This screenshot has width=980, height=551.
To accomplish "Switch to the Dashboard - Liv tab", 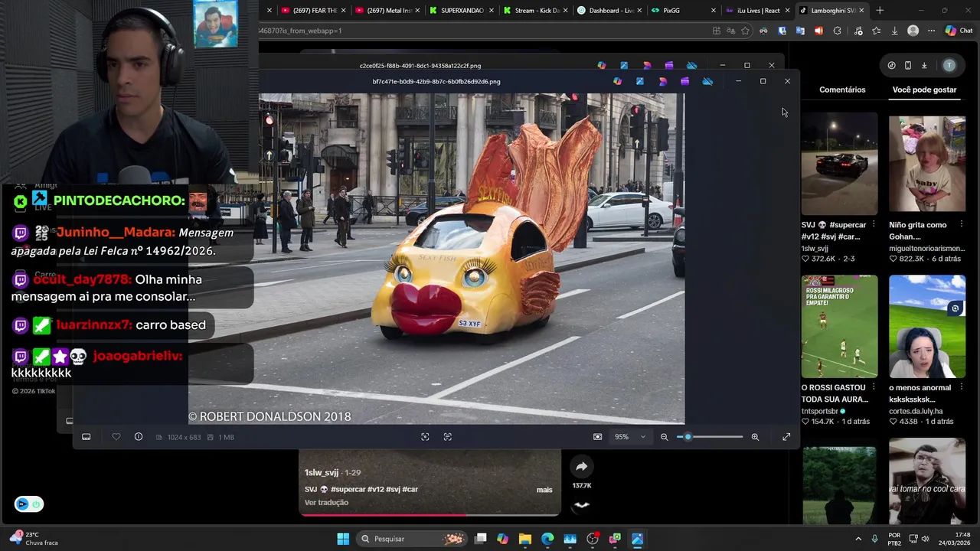I will pyautogui.click(x=610, y=11).
